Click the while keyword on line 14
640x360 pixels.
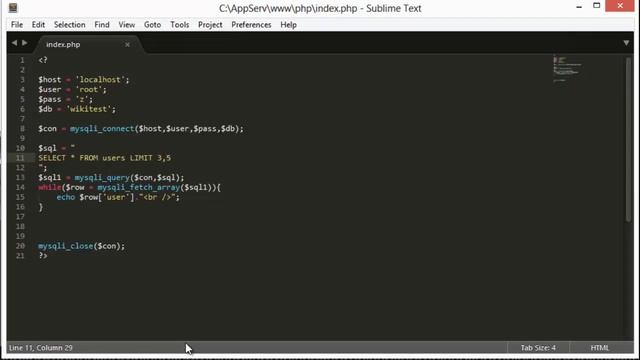click(x=49, y=187)
